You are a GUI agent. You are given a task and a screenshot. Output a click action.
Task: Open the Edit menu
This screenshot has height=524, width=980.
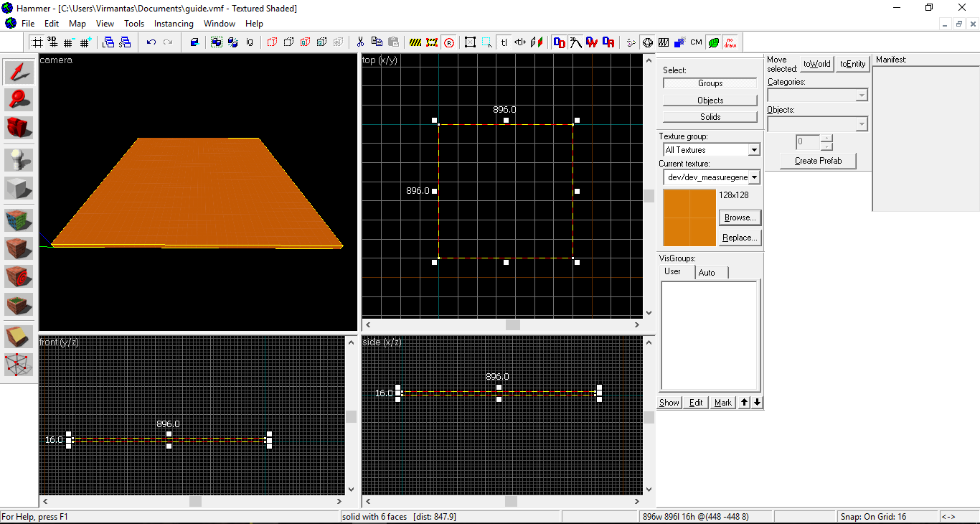tap(52, 24)
